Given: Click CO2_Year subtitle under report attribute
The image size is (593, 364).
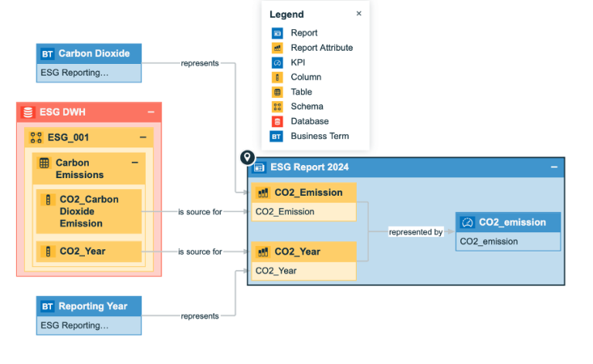Looking at the screenshot, I should pyautogui.click(x=276, y=271).
